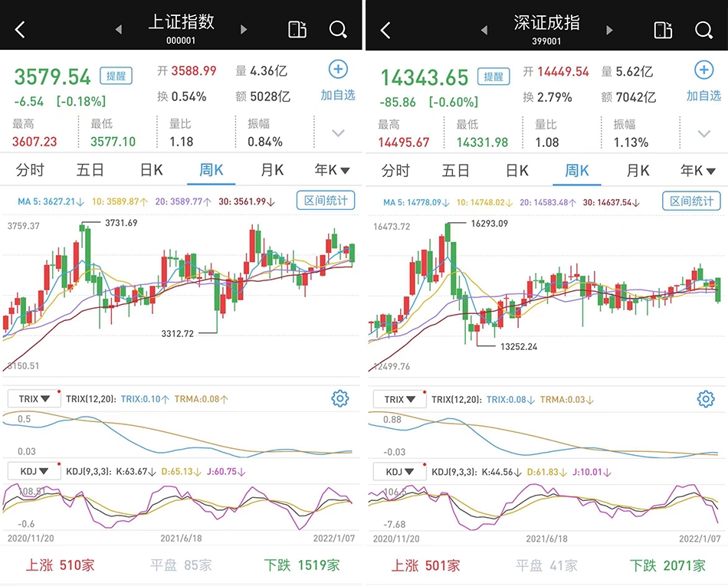
Task: Switch to previous index on 深证成指 header
Action: click(484, 30)
